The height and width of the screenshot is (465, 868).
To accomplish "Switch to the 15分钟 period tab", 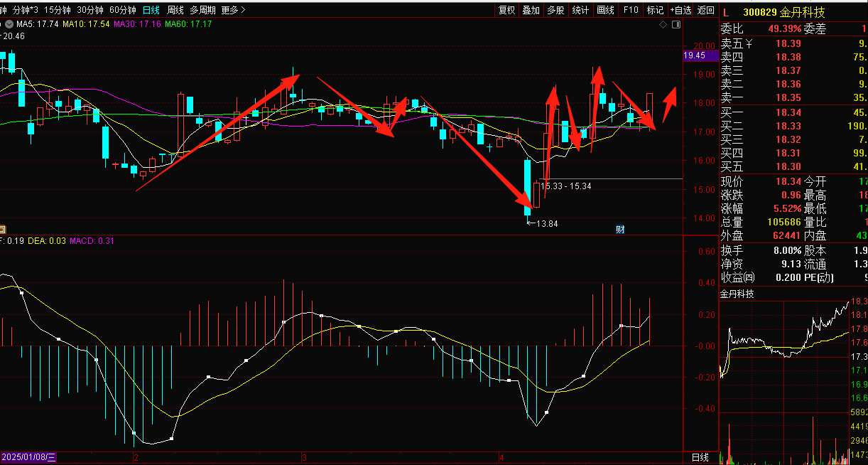I will (x=58, y=10).
